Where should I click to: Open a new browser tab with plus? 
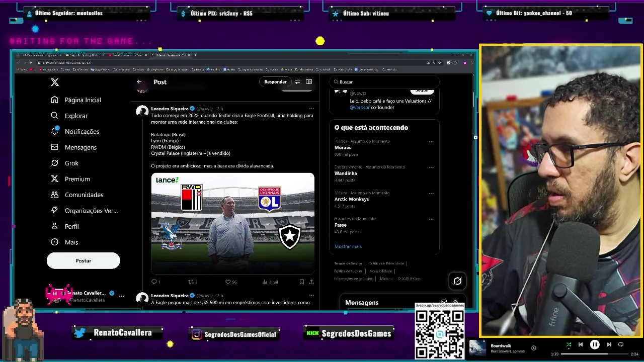(195, 55)
